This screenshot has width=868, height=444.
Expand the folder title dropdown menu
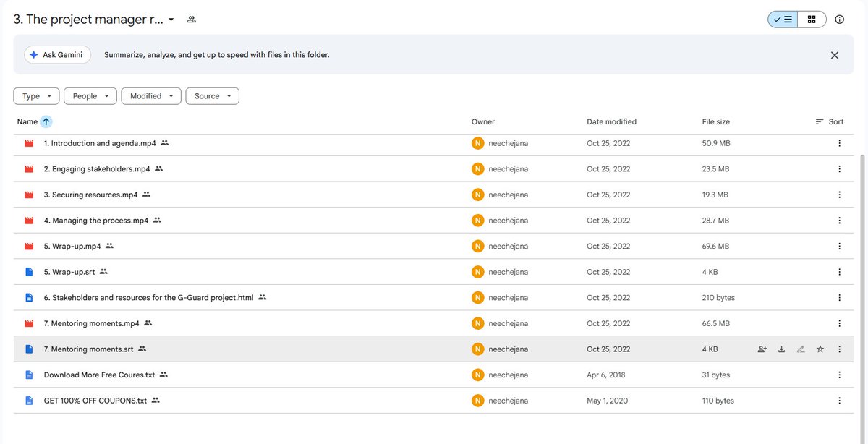point(171,20)
